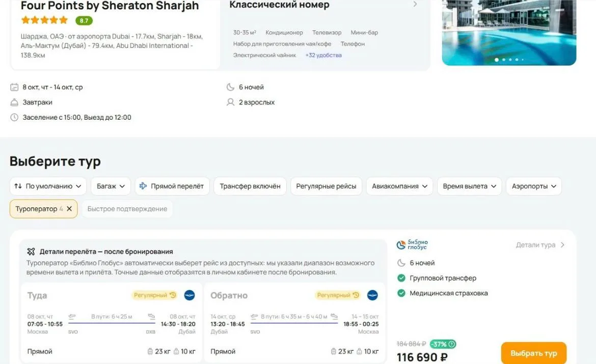
Task: Expand the Аэропорты filter dropdown
Action: [x=534, y=186]
